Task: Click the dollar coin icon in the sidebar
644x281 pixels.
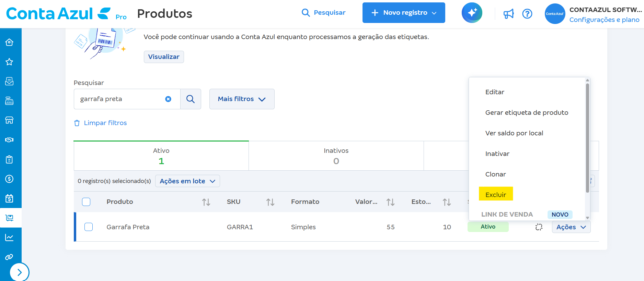Action: [x=9, y=179]
